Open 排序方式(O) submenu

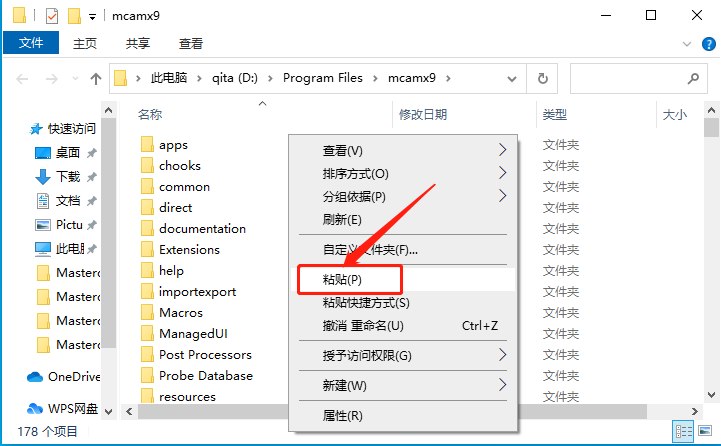pos(402,173)
